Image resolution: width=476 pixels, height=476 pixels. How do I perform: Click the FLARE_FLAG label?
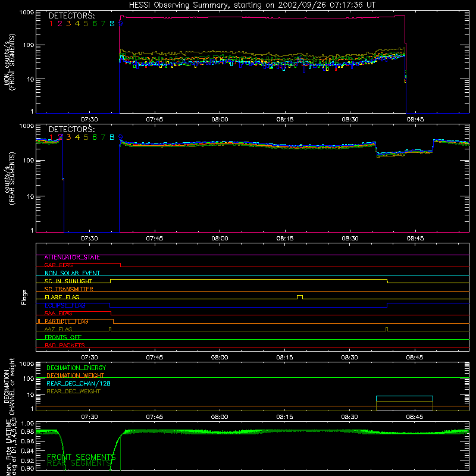pyautogui.click(x=62, y=297)
